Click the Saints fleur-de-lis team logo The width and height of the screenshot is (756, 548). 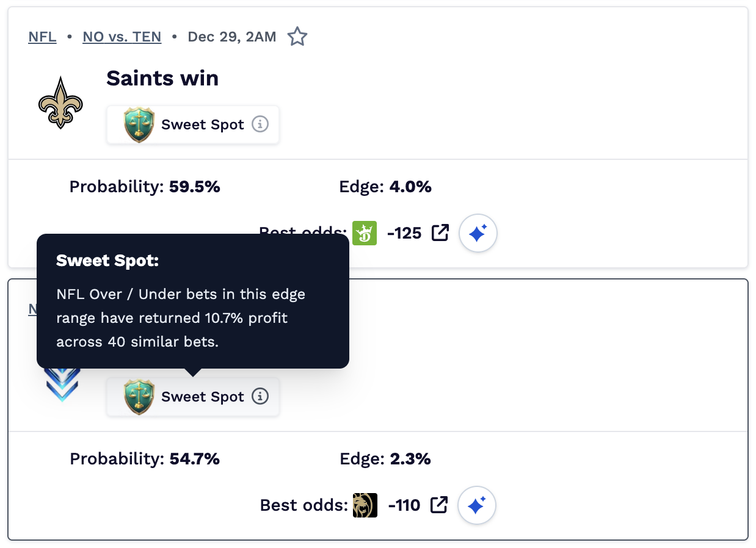(x=60, y=103)
